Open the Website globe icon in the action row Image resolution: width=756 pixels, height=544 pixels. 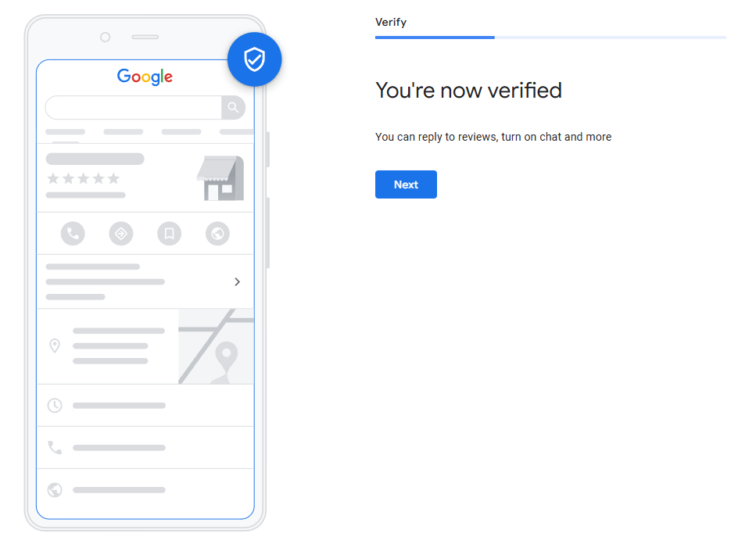click(x=217, y=233)
